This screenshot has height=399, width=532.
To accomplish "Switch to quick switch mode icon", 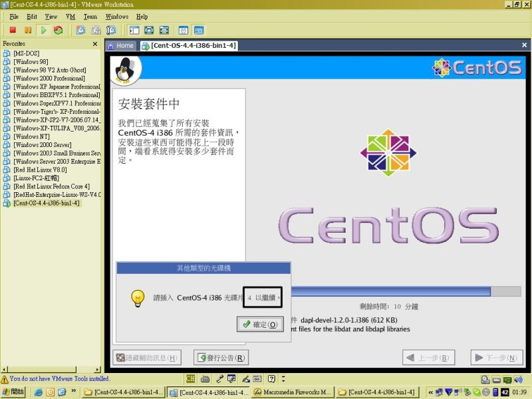I will [149, 30].
